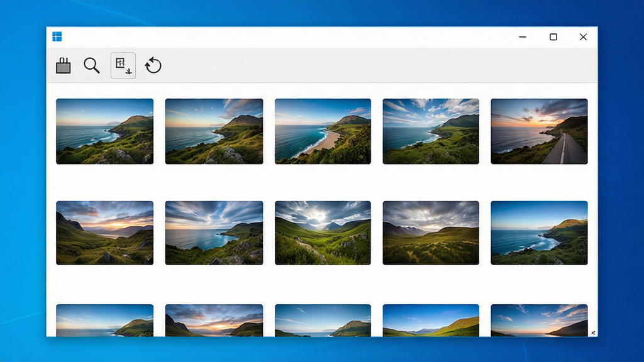The width and height of the screenshot is (644, 362).
Task: Open the bottom-row photo with dark headland silhouette
Action: tap(539, 321)
